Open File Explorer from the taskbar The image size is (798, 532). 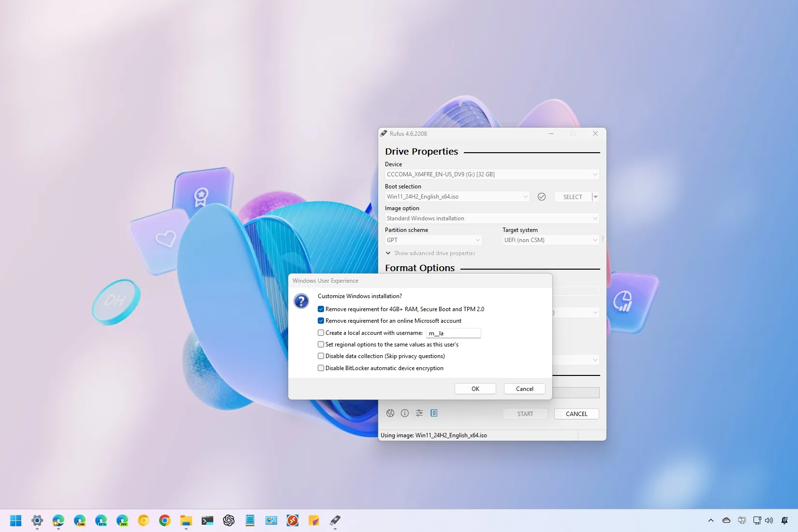pyautogui.click(x=186, y=520)
